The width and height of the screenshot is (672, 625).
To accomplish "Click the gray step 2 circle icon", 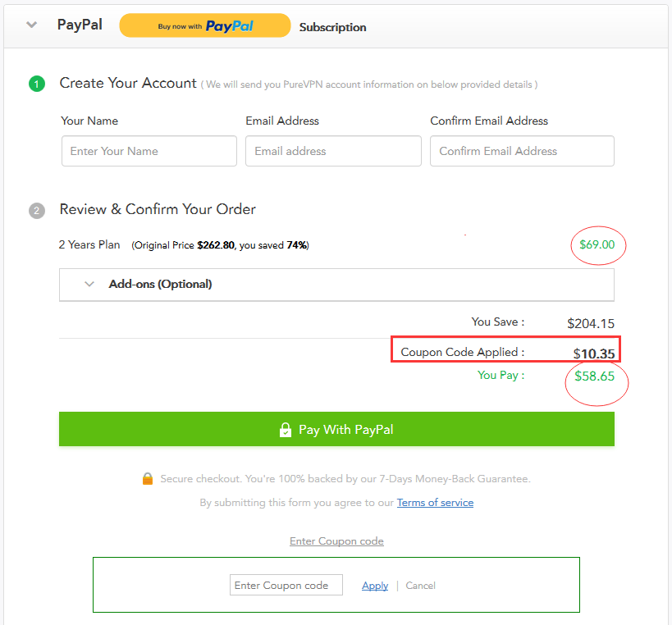I will [37, 210].
